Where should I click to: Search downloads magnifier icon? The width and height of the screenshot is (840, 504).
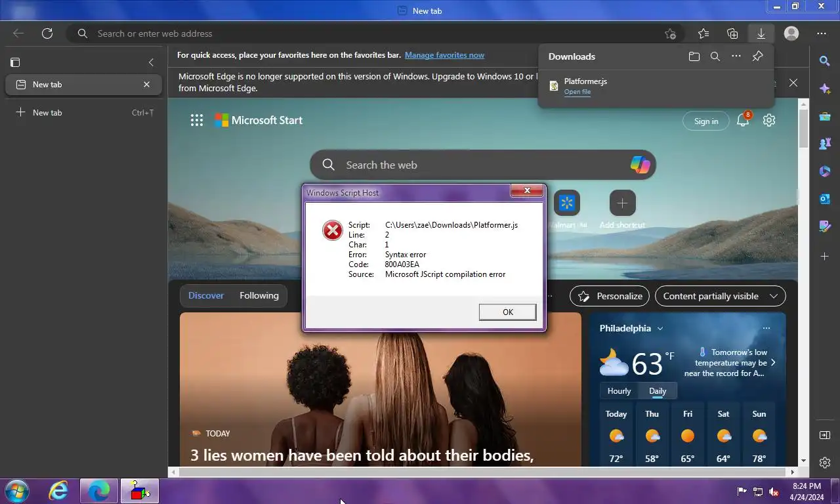tap(715, 56)
